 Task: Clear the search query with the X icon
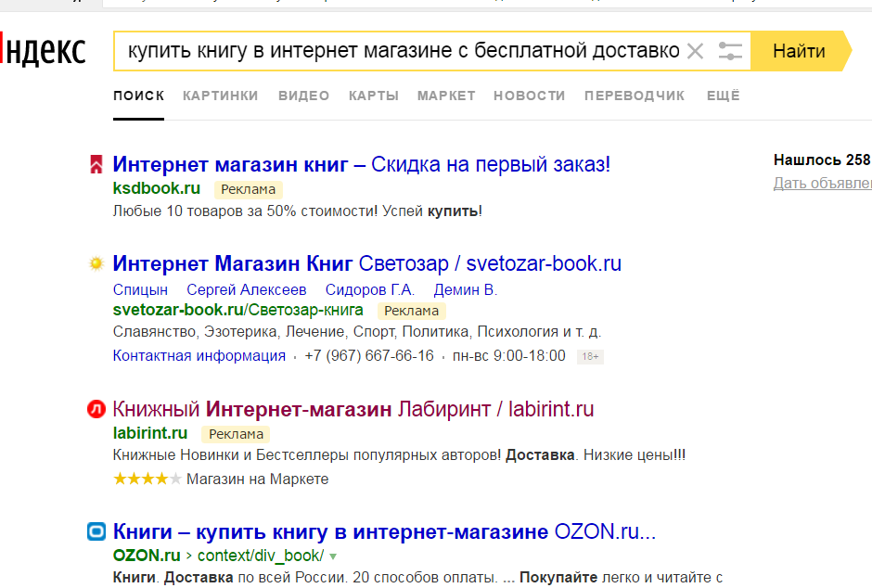[x=695, y=51]
